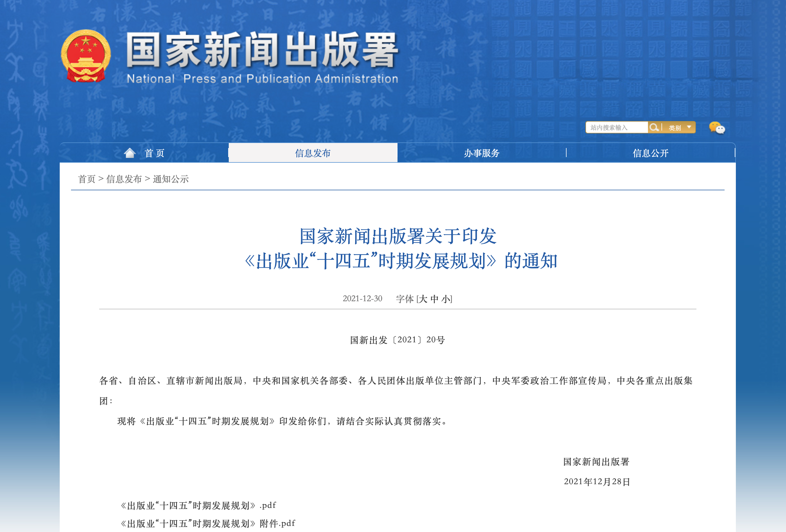Download the 附件.pdf attachment

[x=208, y=524]
